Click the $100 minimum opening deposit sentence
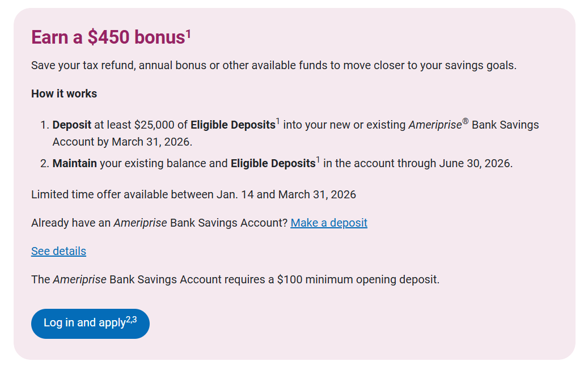Screen dimensions: 588x370 [235, 279]
